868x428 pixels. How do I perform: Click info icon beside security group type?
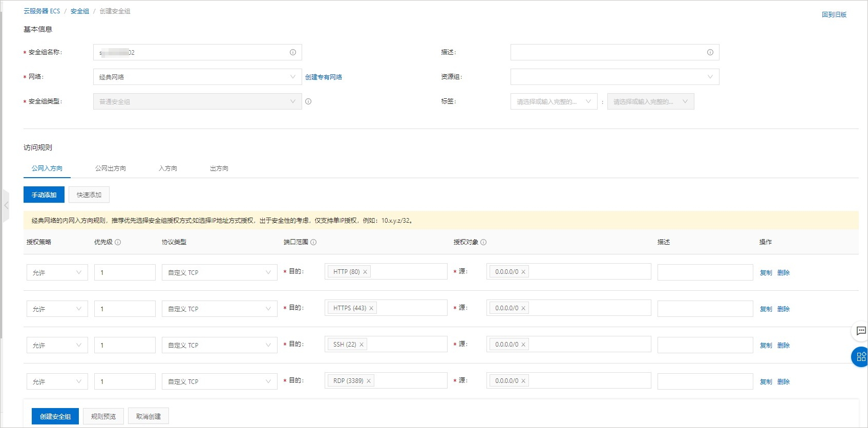[x=308, y=101]
